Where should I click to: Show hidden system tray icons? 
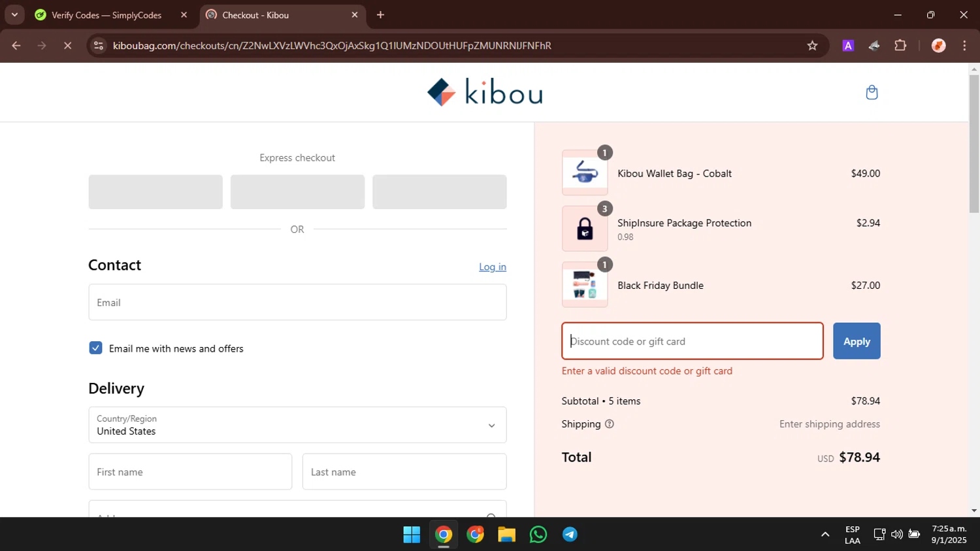(x=825, y=535)
